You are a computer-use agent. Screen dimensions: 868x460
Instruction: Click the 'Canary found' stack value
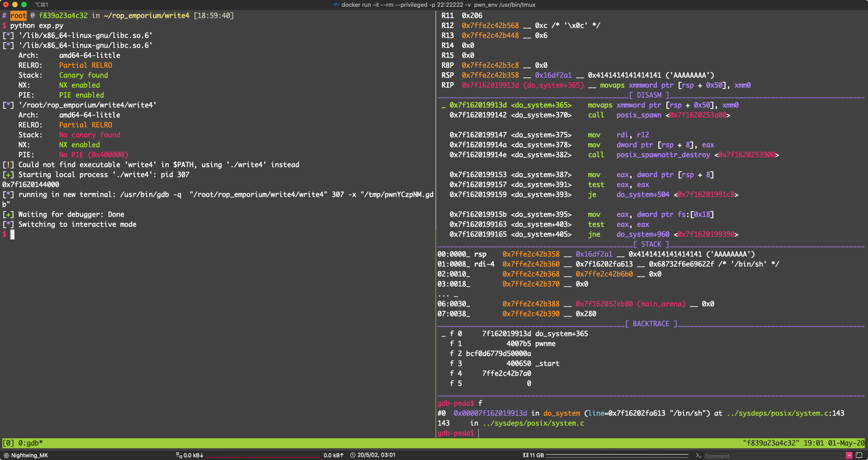84,75
